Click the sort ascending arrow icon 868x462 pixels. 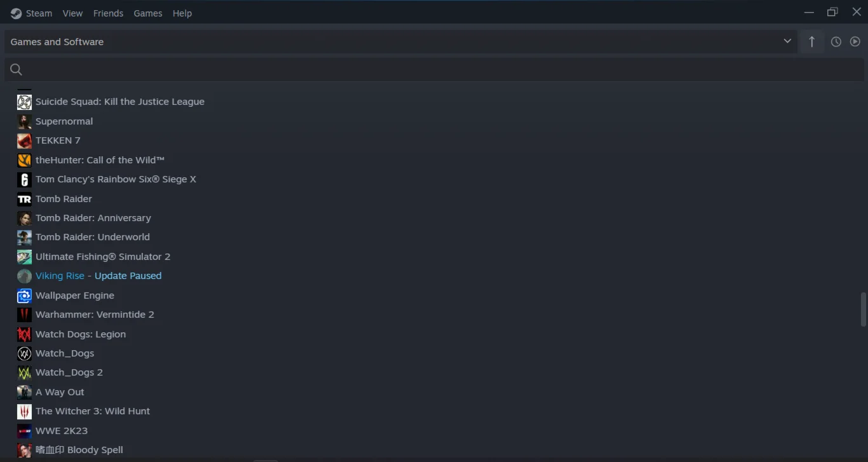[811, 42]
